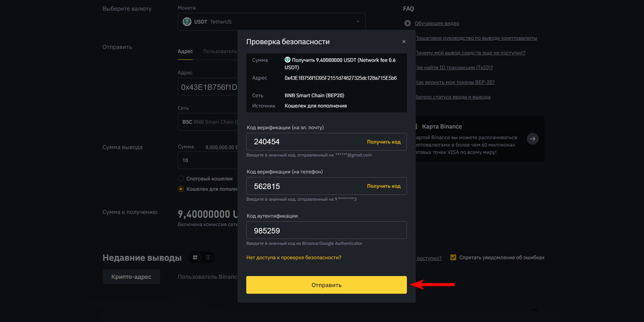Viewport: 644px width, 322px height.
Task: Click the Карта Binance card title
Action: (442, 127)
